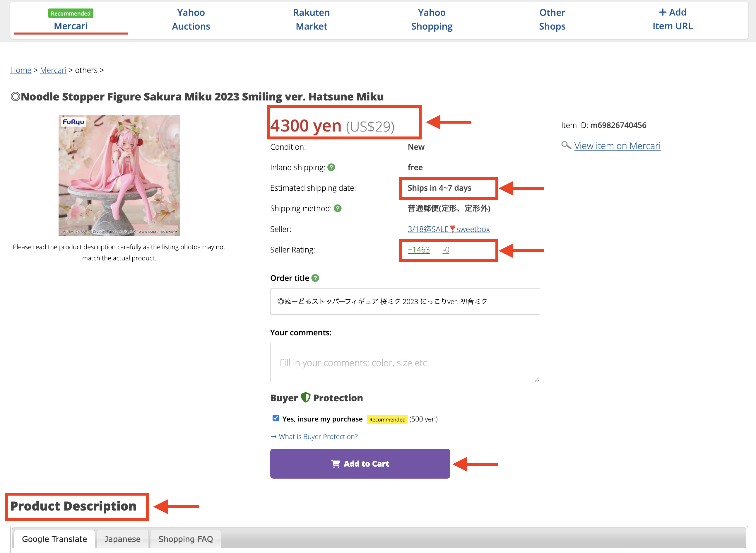Select the Yahoo Shopping tab
Screen dimensions: 756x553
[431, 19]
